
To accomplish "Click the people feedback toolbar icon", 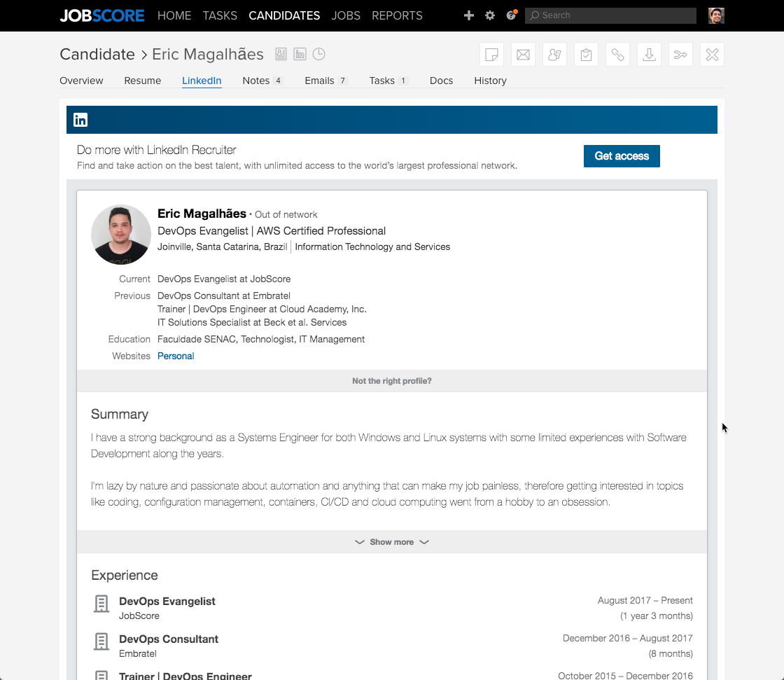I will tap(554, 54).
